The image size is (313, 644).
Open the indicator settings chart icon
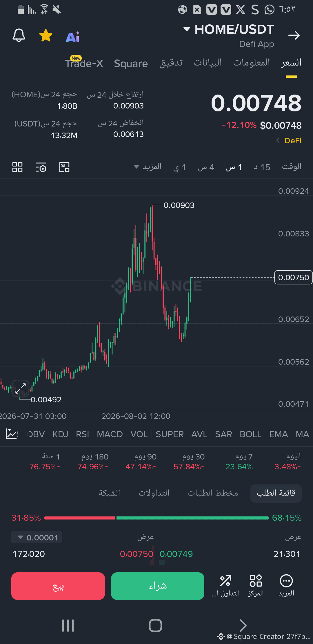[x=12, y=434]
